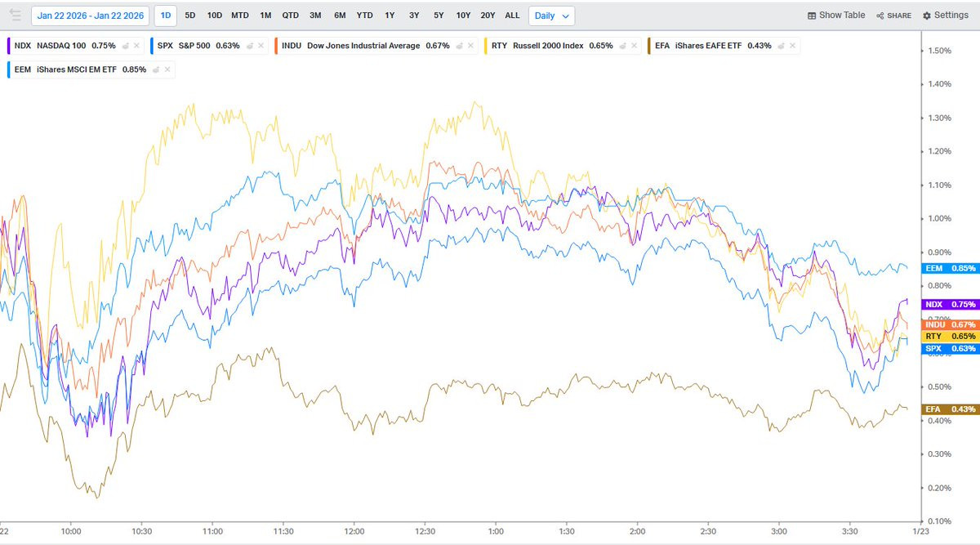
Task: Click the Show Table button text
Action: 842,16
